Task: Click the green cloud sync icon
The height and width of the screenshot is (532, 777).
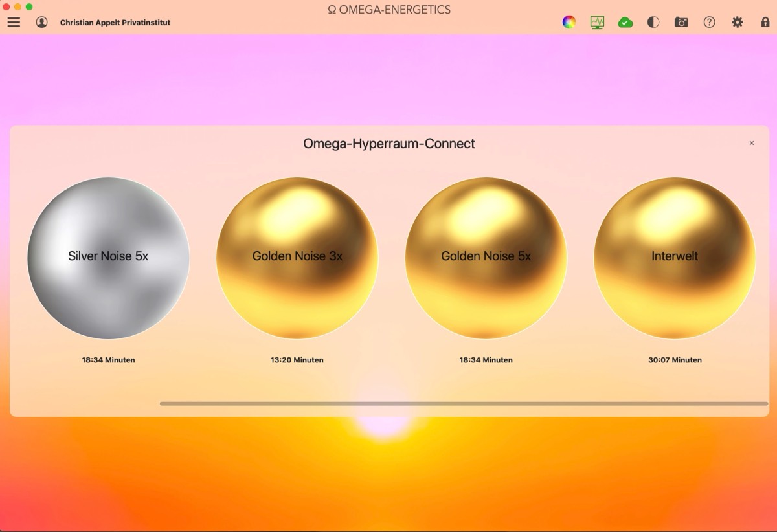Action: pyautogui.click(x=625, y=22)
